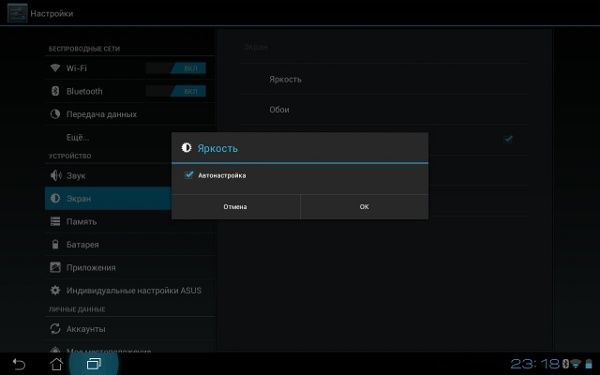Tap the gear icon for ASUS settings
Viewport: 600px width, 375px height.
pos(55,290)
